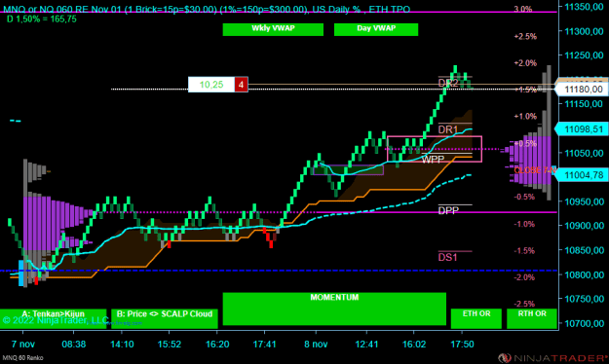Click the Wkly VWAP green button
The image size is (609, 364).
[x=273, y=29]
